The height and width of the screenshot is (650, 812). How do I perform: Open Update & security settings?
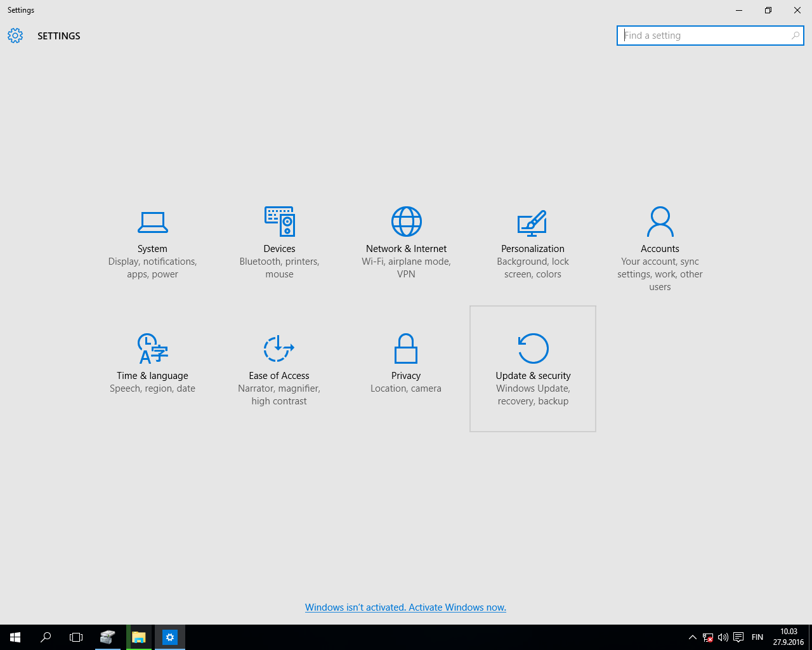tap(533, 369)
